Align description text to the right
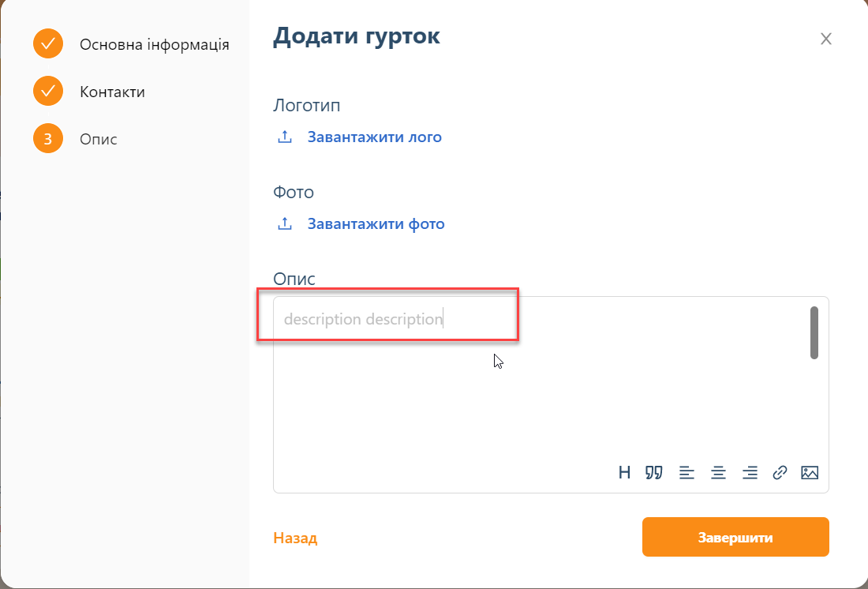The width and height of the screenshot is (868, 589). click(x=750, y=473)
